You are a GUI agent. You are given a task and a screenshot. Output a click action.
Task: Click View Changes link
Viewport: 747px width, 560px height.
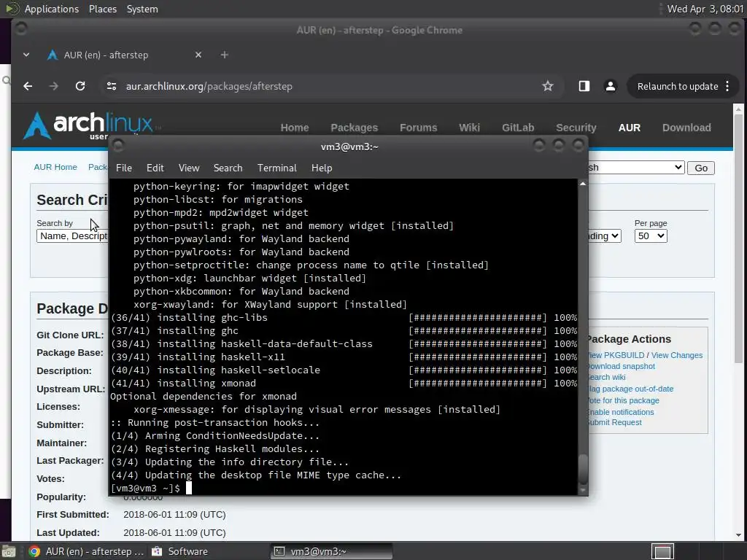[676, 355]
